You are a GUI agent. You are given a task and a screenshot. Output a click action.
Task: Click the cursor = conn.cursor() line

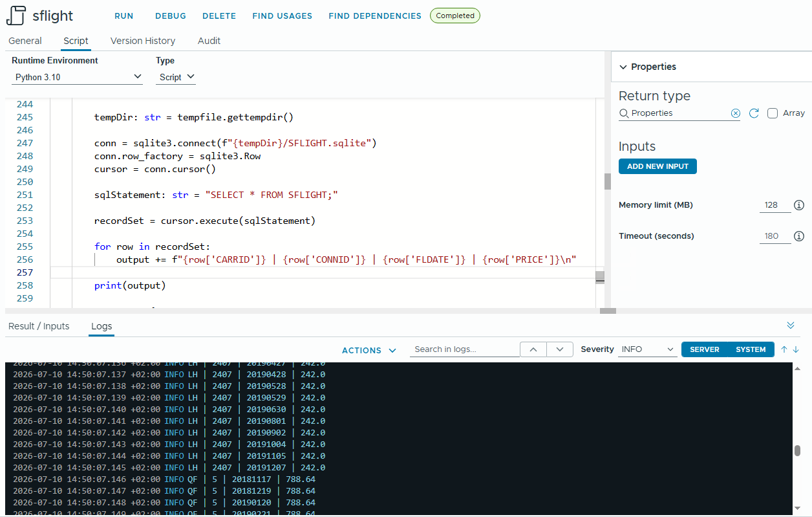pyautogui.click(x=155, y=169)
